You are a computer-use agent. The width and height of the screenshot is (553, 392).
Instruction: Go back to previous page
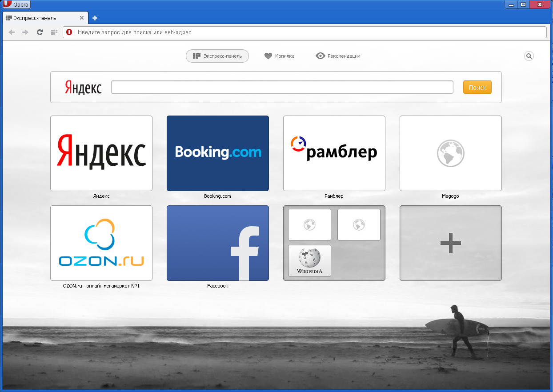click(x=12, y=32)
